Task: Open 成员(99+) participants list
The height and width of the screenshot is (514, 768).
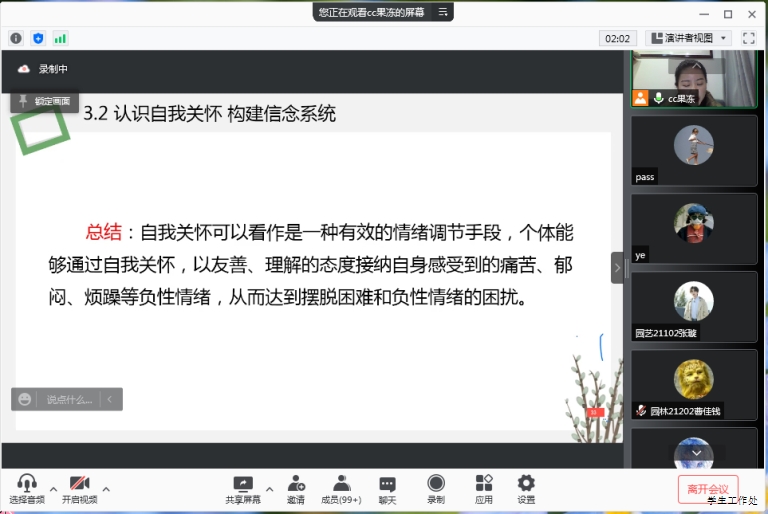Action: [x=341, y=489]
